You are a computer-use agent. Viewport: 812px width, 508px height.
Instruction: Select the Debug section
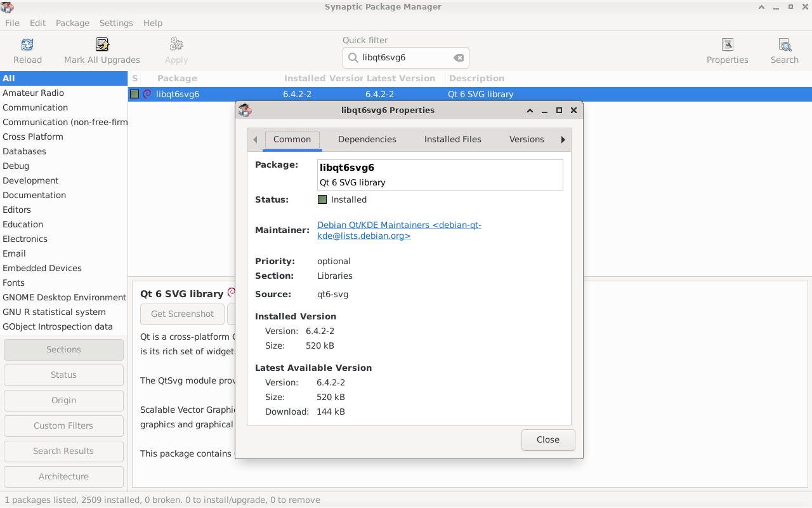(x=63, y=166)
